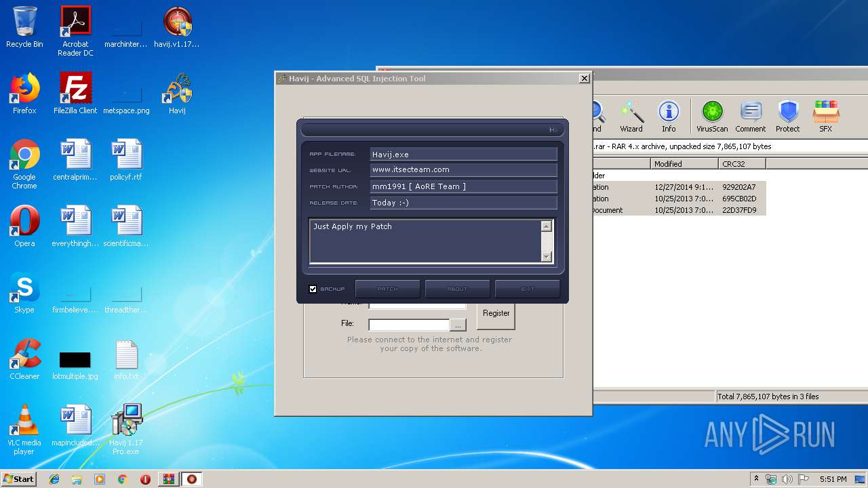Select policyf.rtf document icon
This screenshot has height=488, width=868.
click(x=126, y=160)
